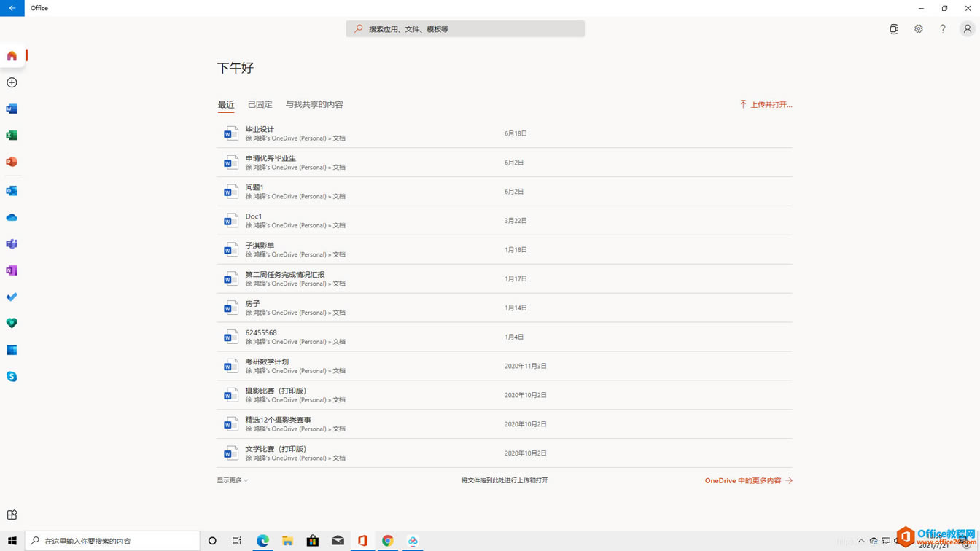The image size is (980, 551).
Task: Open Word from the sidebar
Action: [x=12, y=109]
